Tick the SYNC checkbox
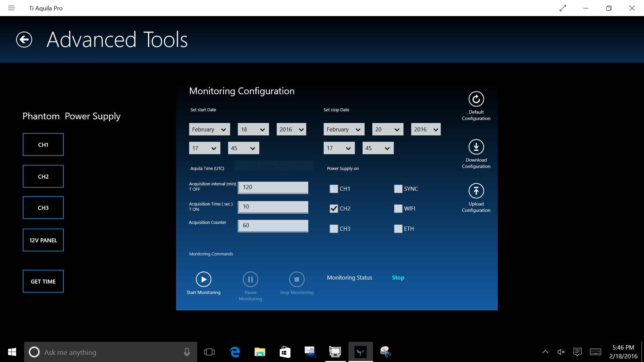The image size is (644, 362). [398, 189]
